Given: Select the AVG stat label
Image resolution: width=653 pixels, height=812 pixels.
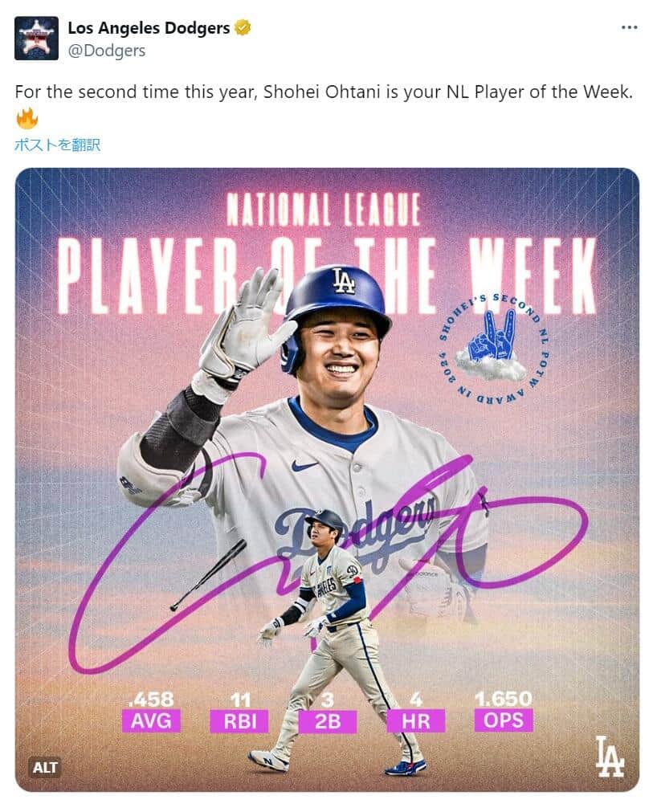Looking at the screenshot, I should tap(151, 720).
